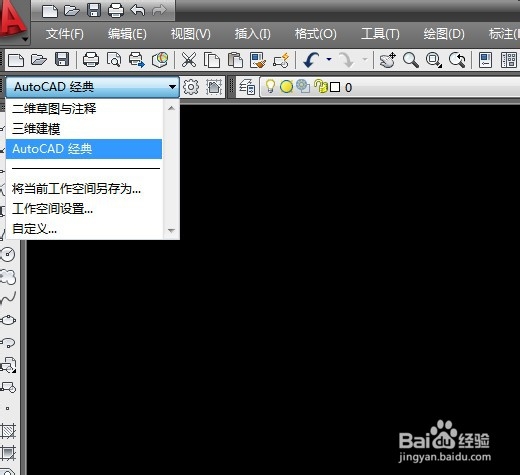Screen dimensions: 520x475
Task: Select AutoCAD 经典 in the list
Action: 84,149
